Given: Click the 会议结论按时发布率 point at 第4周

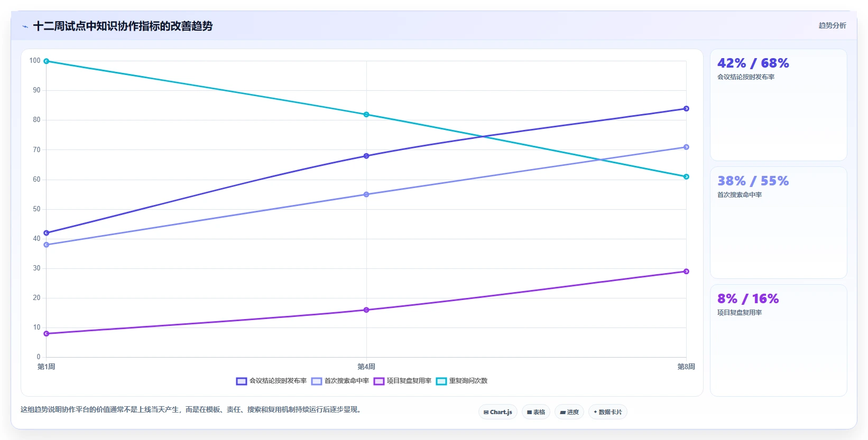Looking at the screenshot, I should point(366,156).
